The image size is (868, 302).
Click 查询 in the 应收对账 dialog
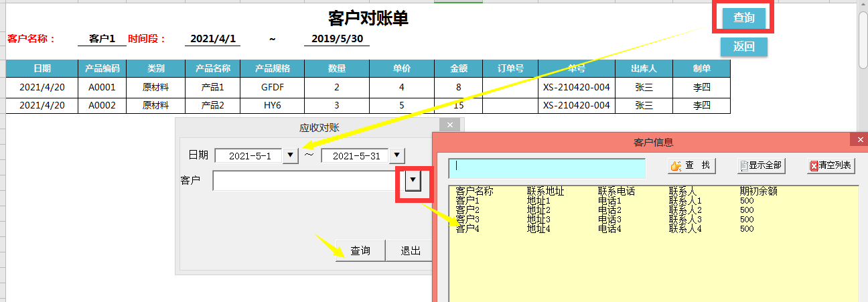click(x=360, y=250)
